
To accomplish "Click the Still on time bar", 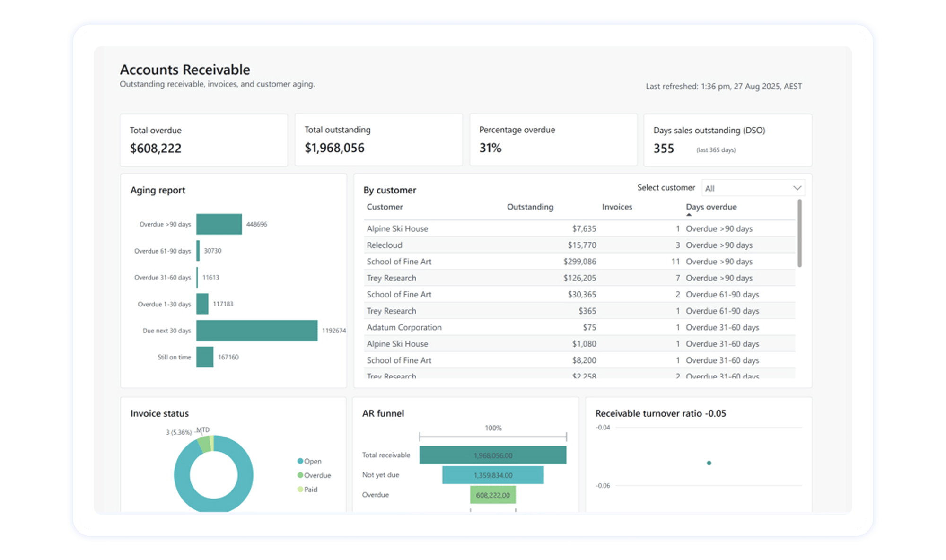I will (x=204, y=357).
